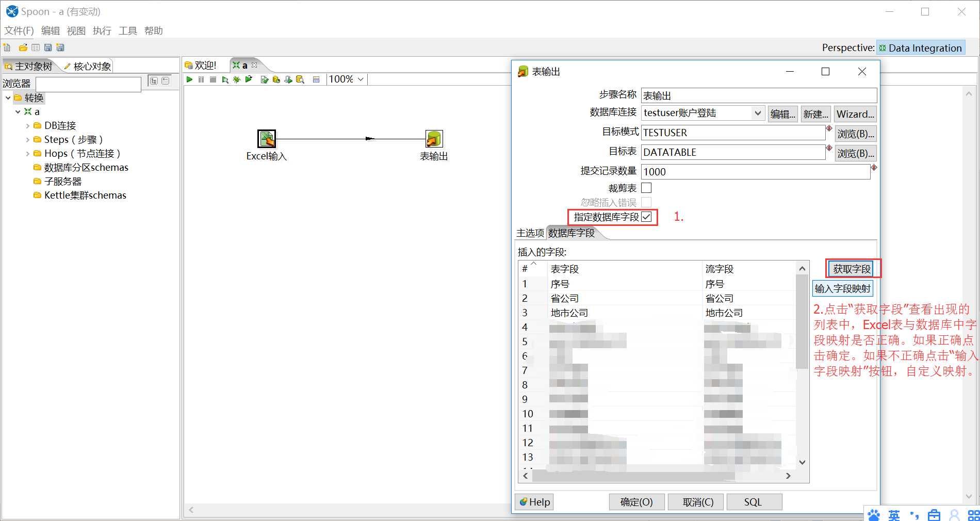Close tab a with its X icon
Image resolution: width=980 pixels, height=521 pixels.
pyautogui.click(x=254, y=65)
